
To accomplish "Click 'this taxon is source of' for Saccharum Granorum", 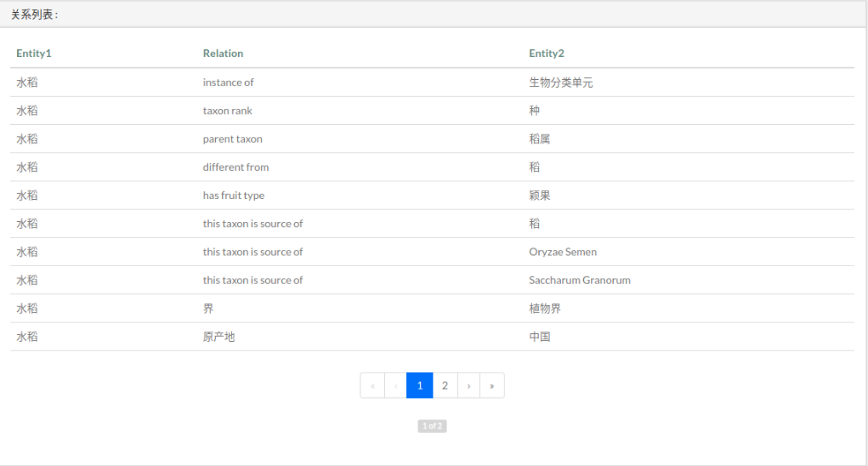I will 253,280.
